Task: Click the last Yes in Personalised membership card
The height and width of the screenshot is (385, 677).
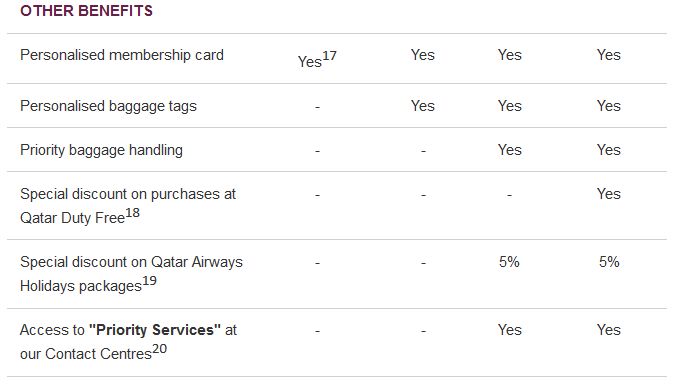Action: click(x=609, y=55)
